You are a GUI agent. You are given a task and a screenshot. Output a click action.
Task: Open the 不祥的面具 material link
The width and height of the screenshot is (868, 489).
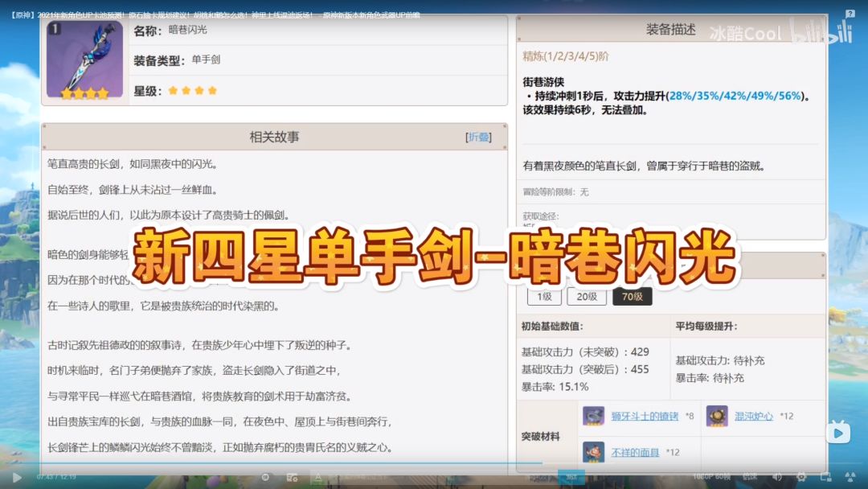(635, 453)
